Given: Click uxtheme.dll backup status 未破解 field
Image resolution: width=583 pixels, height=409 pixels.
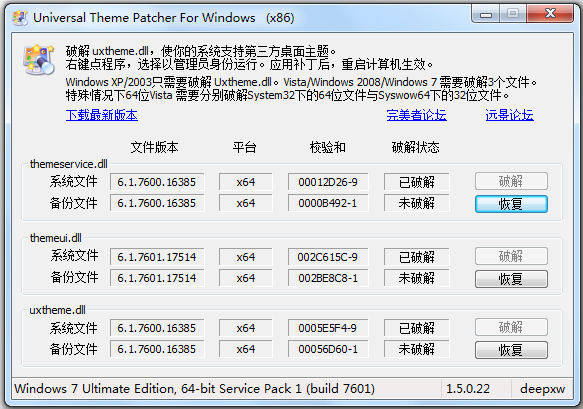Looking at the screenshot, I should tap(416, 349).
